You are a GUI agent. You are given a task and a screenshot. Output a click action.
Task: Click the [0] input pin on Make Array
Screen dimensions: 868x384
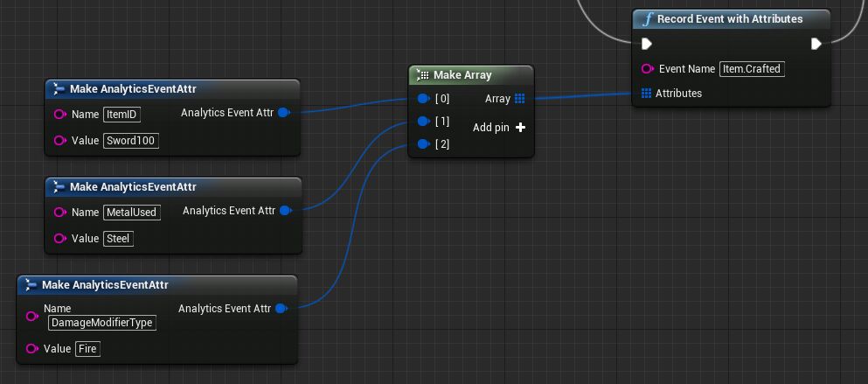click(423, 99)
